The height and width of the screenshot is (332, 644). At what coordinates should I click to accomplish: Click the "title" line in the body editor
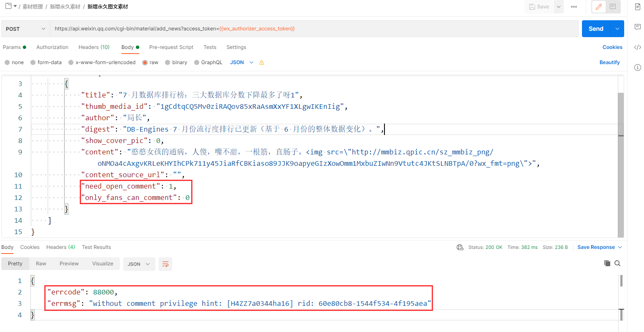[x=192, y=95]
